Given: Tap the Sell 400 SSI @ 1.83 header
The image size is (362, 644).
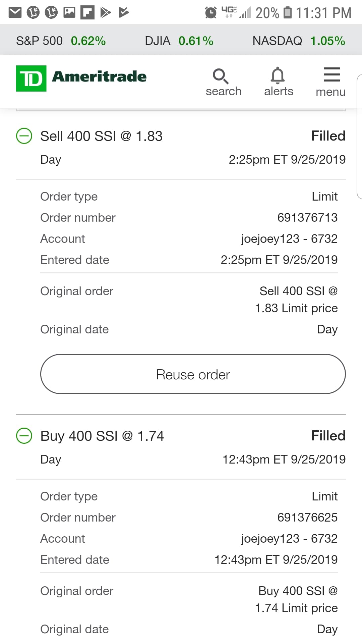Looking at the screenshot, I should (101, 136).
